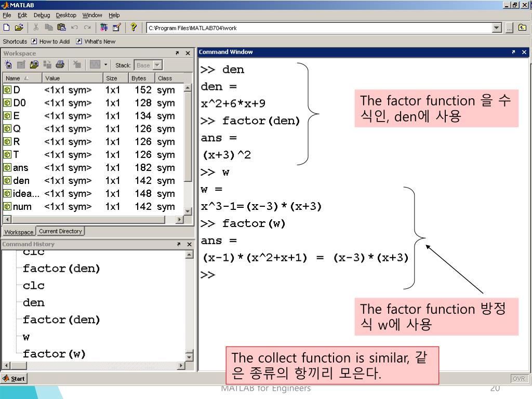Undock the Workspace panel
Screen dimensions: 532x399
click(177, 54)
